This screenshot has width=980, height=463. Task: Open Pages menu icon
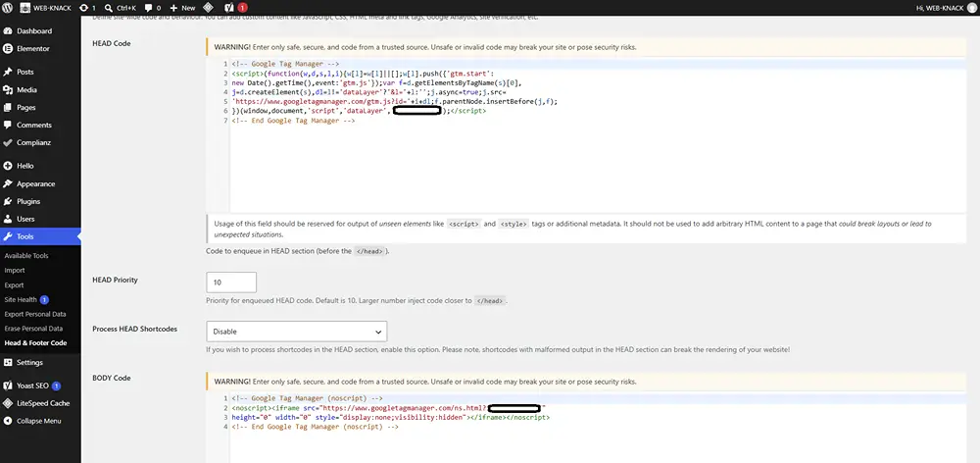click(8, 107)
